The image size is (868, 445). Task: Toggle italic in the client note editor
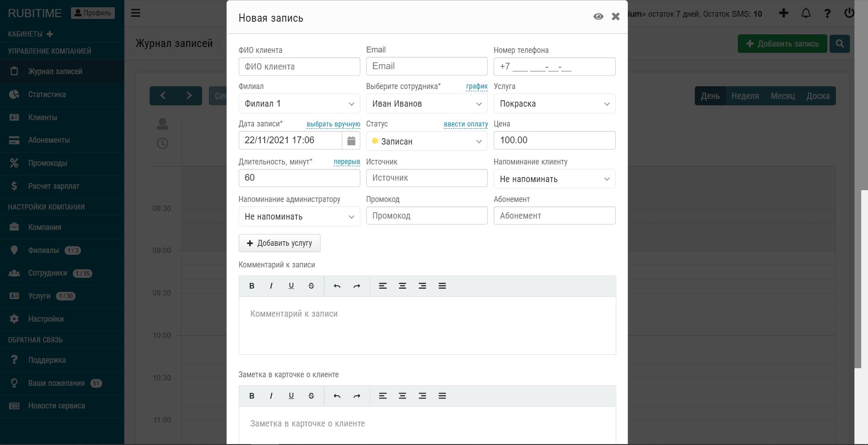click(x=271, y=396)
